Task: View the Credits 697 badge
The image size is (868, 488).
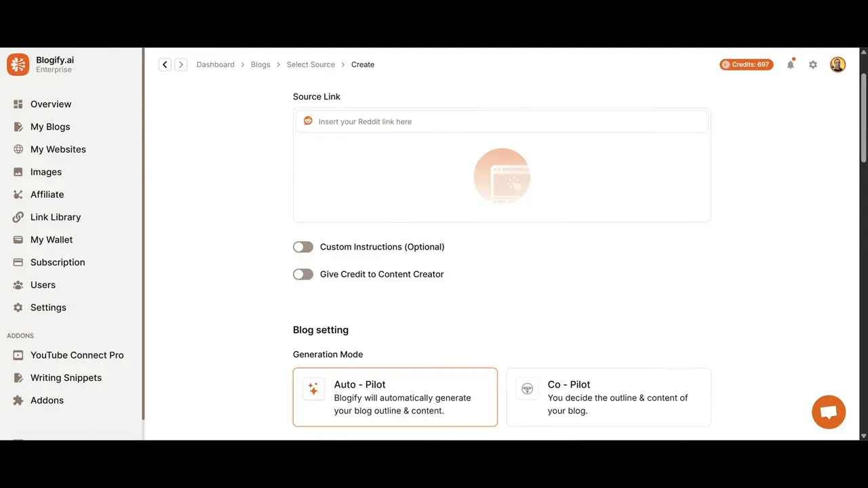Action: pyautogui.click(x=746, y=64)
